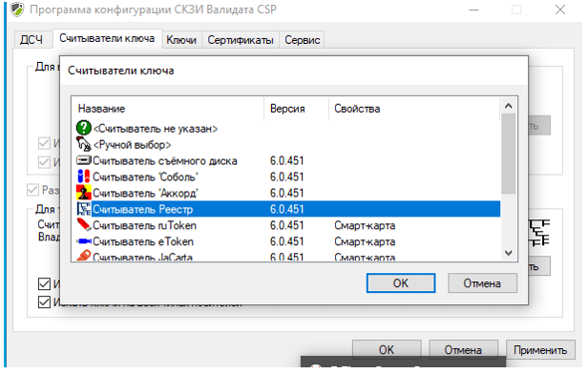Viewport: 588px width, 374px height.
Task: Select the <Ручной выбор> entry
Action: (x=288, y=145)
